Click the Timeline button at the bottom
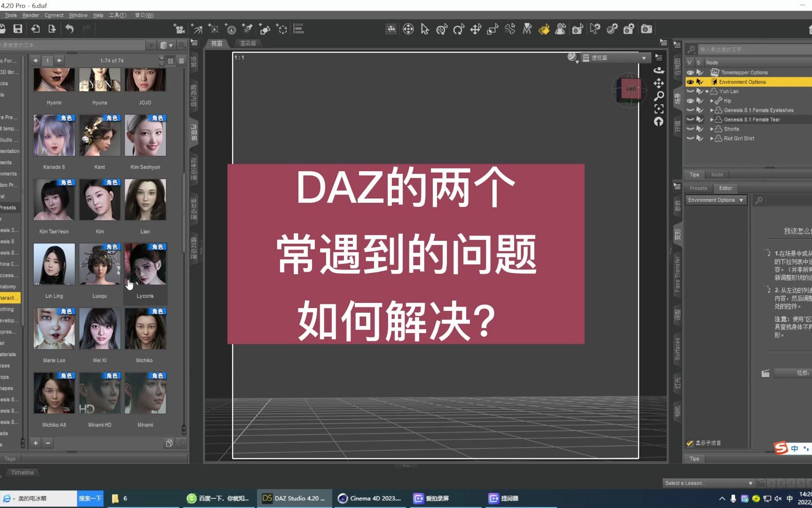 coord(22,472)
